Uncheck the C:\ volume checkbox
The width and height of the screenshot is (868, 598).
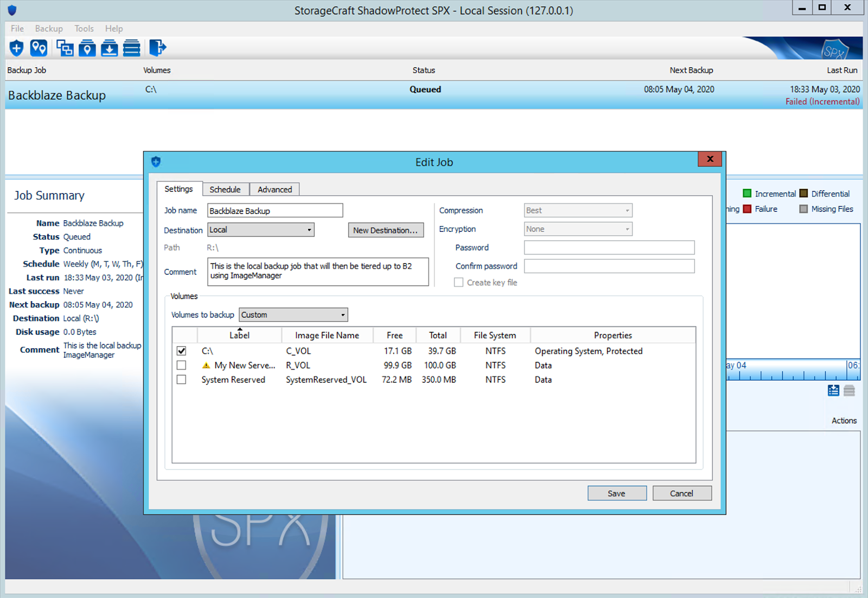[181, 351]
